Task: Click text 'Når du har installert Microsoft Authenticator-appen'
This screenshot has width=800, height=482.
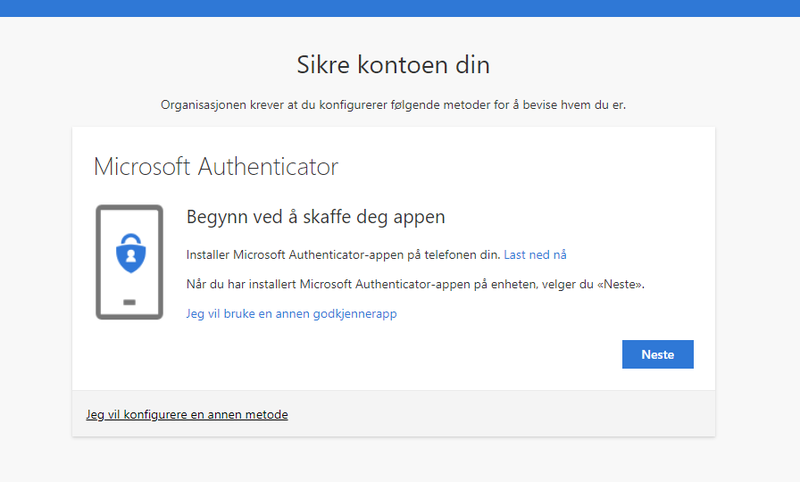Action: tap(328, 284)
